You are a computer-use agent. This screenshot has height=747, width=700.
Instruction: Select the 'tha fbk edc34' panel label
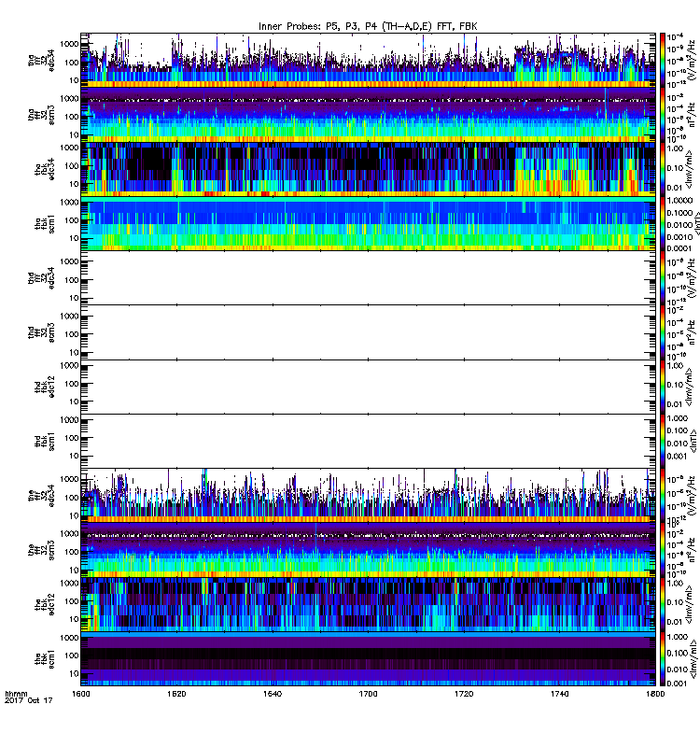[x=45, y=169]
